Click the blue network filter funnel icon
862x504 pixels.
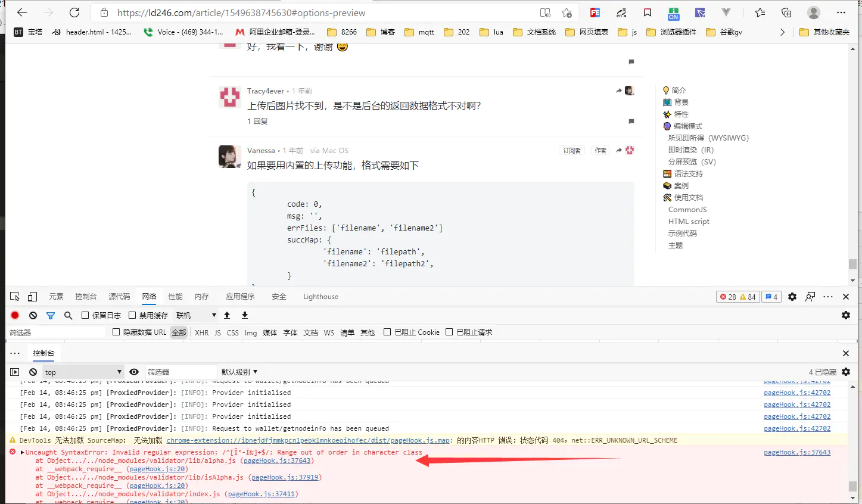point(51,315)
